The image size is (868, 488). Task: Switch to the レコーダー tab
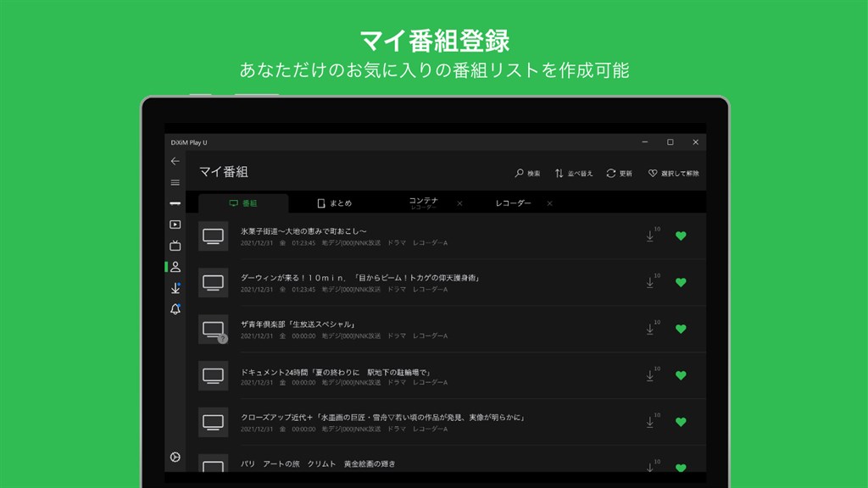pyautogui.click(x=513, y=203)
